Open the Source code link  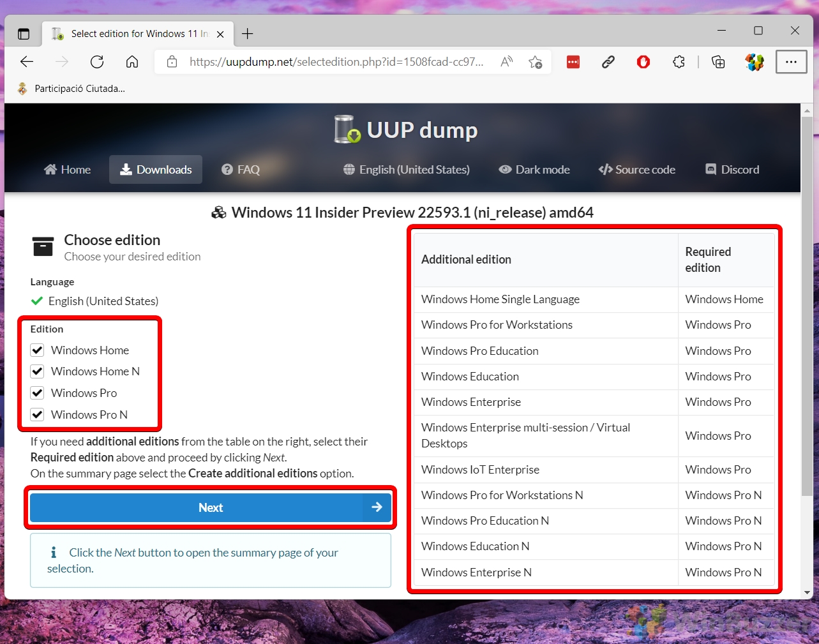pos(637,170)
